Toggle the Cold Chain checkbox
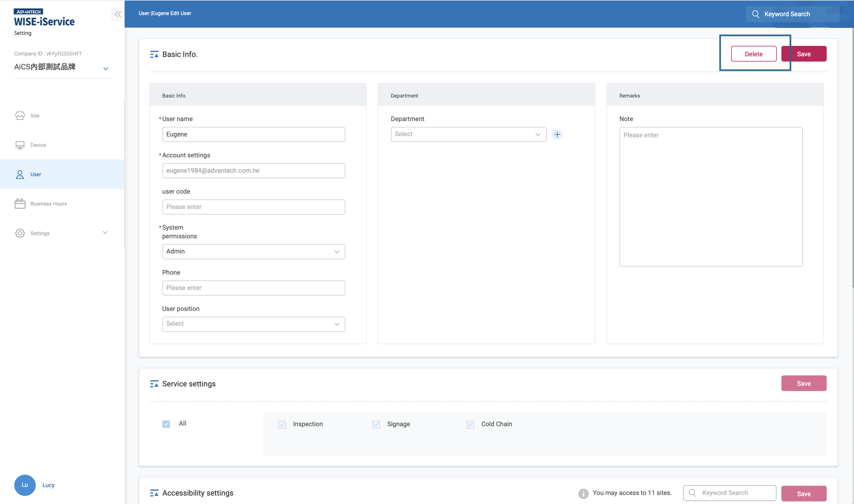Screen dimensions: 854x504 tap(470, 424)
